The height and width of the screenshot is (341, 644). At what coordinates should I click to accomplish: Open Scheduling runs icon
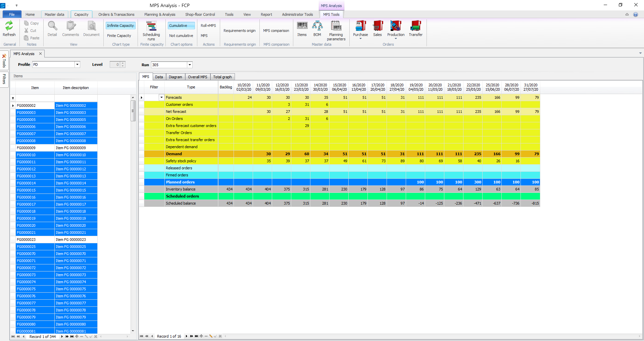pos(151,26)
